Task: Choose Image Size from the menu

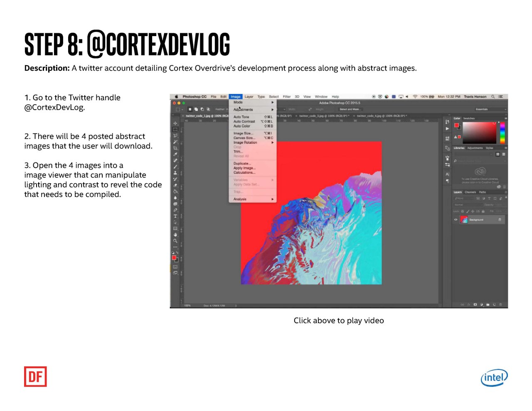Action: pos(253,133)
